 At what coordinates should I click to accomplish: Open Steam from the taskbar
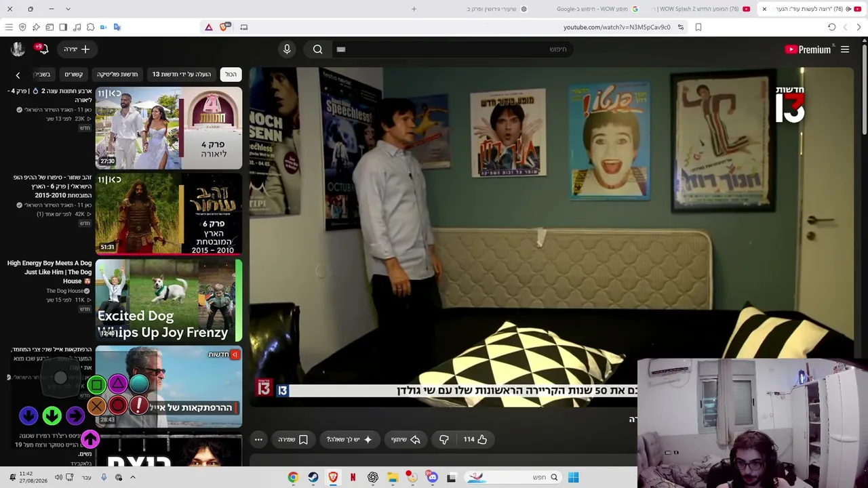(x=313, y=477)
